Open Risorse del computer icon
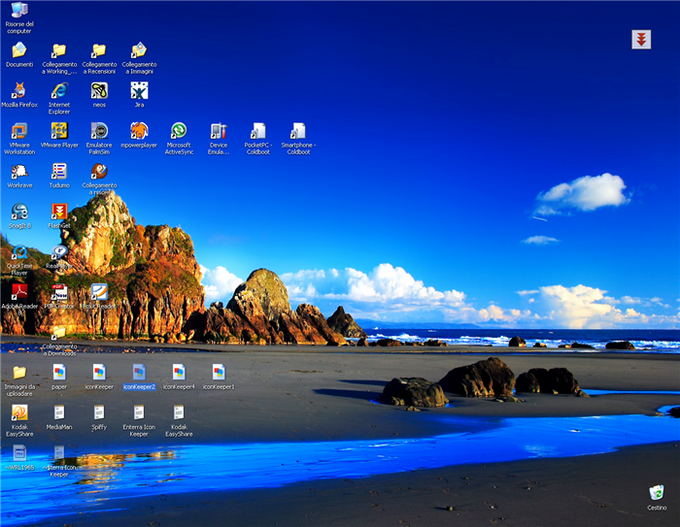The image size is (680, 527). click(19, 11)
